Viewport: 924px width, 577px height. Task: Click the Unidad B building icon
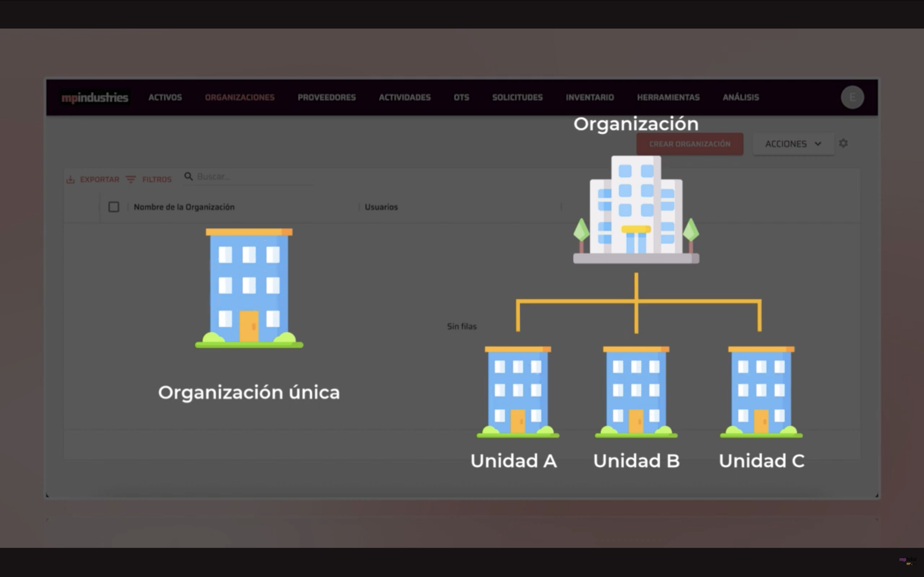click(636, 392)
